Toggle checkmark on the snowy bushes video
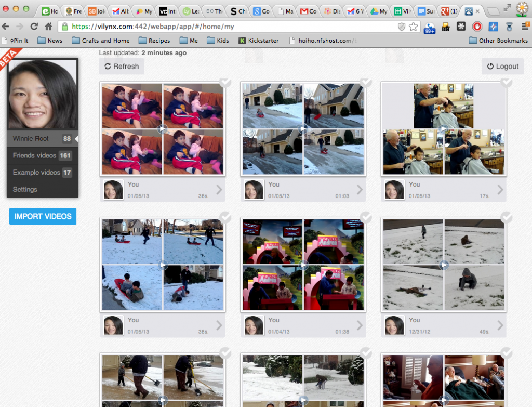 (366, 353)
